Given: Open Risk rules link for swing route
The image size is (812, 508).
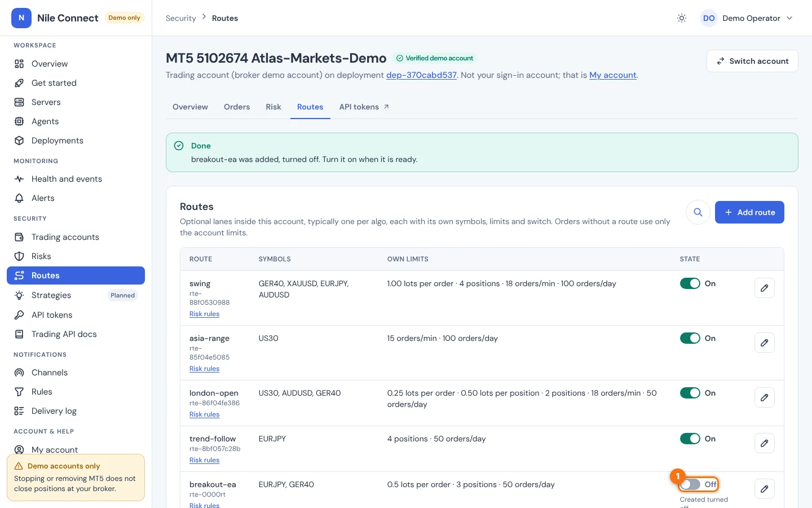Looking at the screenshot, I should coord(204,314).
